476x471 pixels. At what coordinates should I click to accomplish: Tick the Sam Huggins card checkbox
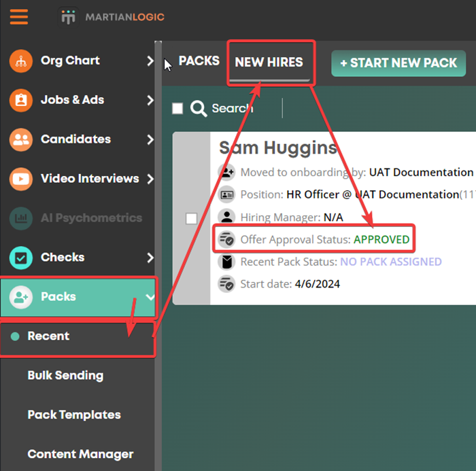tap(191, 218)
